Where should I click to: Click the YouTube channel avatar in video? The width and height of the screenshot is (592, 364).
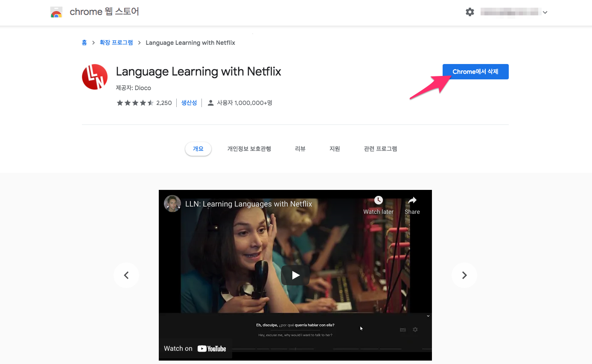point(172,204)
